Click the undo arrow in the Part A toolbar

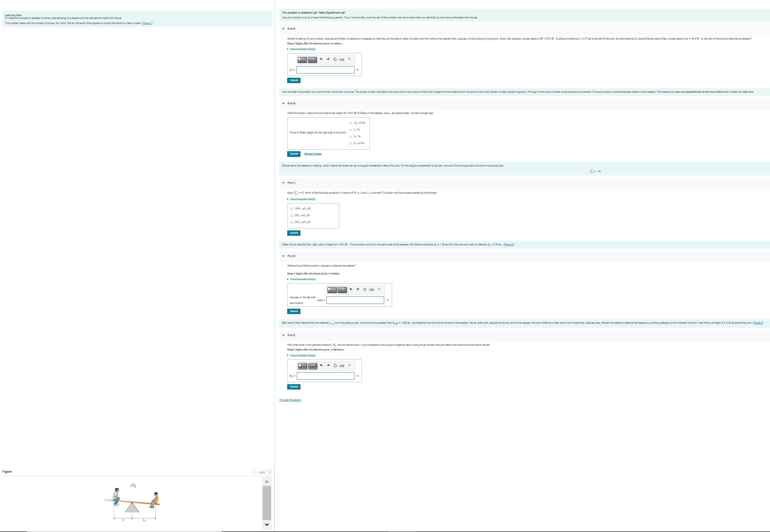coord(321,59)
